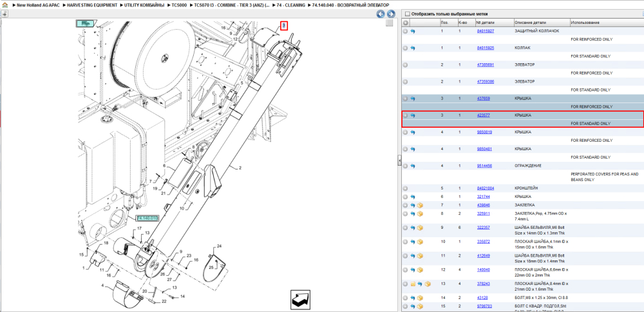Open part number 84015925 link

coord(485,48)
